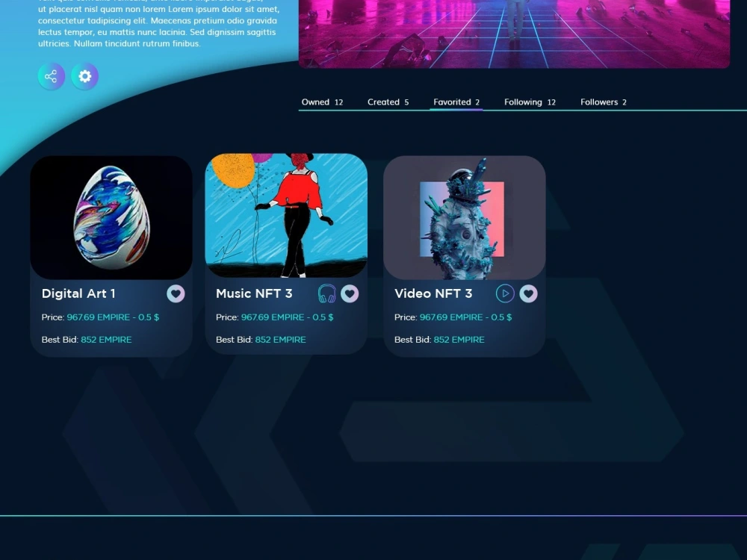Viewport: 747px width, 560px height.
Task: Click the balloon artwork on Music NFT 3
Action: pyautogui.click(x=285, y=216)
